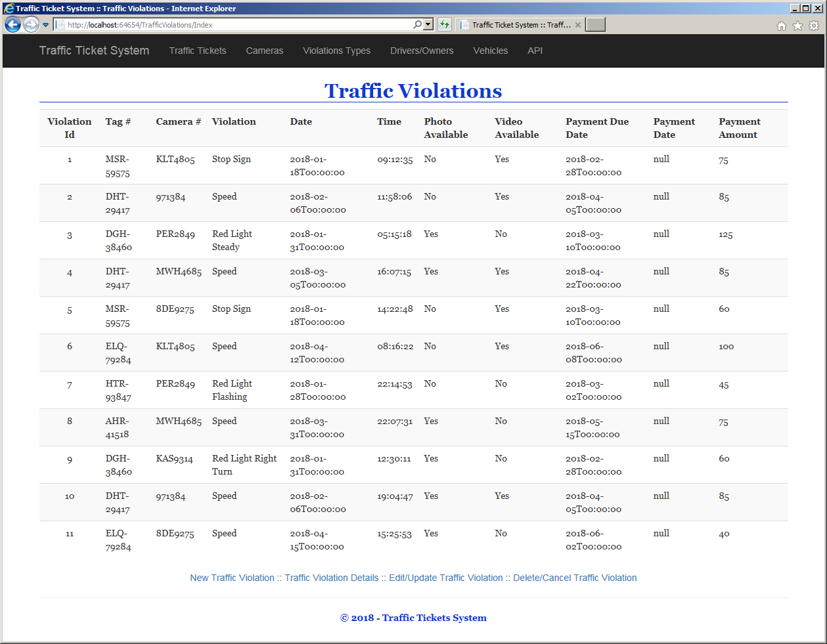Click the New Traffic Violation link

tap(233, 578)
